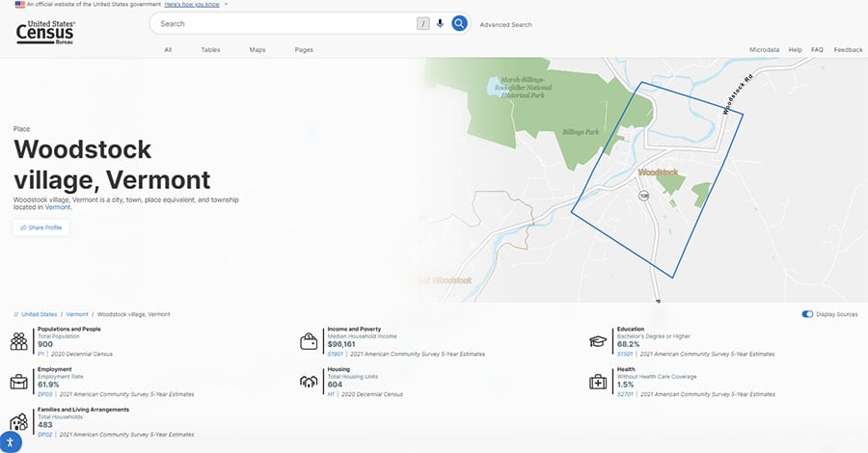The width and height of the screenshot is (868, 453).
Task: Open the H1 table source link
Action: [x=331, y=394]
